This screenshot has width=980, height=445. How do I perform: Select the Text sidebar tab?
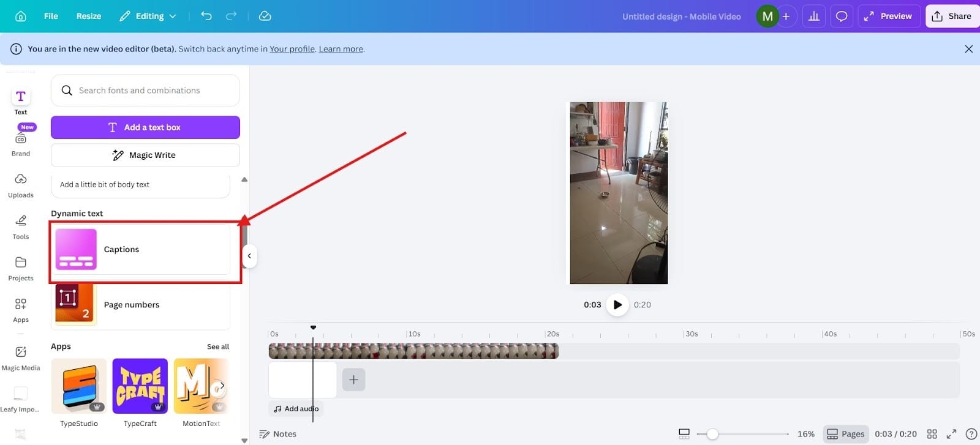point(21,102)
